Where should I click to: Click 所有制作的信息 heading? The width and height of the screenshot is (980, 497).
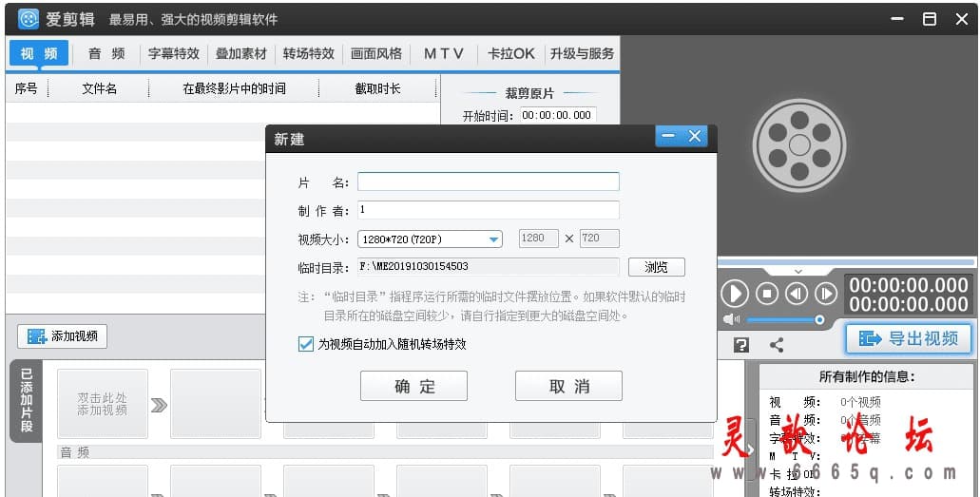click(867, 376)
